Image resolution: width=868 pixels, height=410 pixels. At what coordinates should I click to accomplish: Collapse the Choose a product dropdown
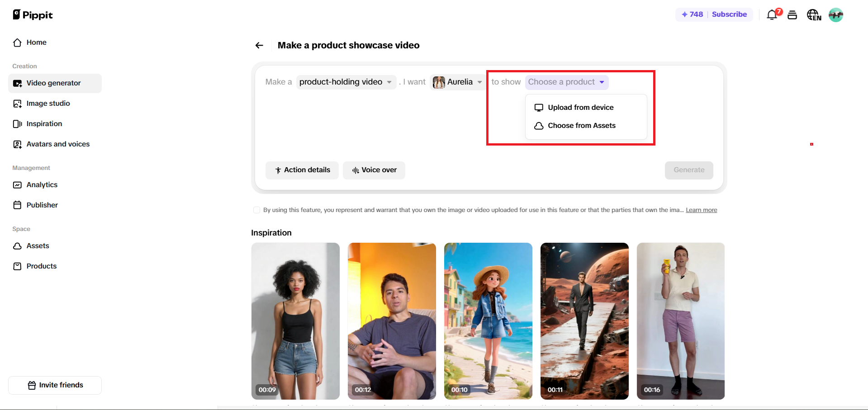click(566, 82)
